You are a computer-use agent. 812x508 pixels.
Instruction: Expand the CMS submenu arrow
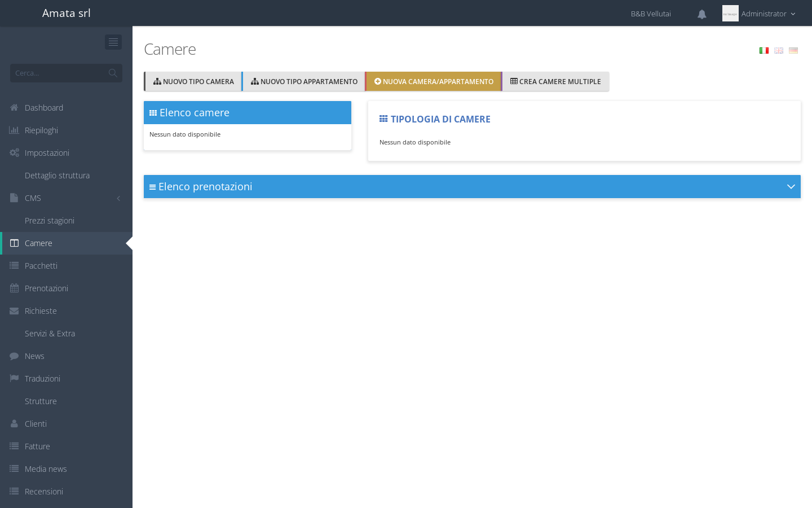click(118, 198)
